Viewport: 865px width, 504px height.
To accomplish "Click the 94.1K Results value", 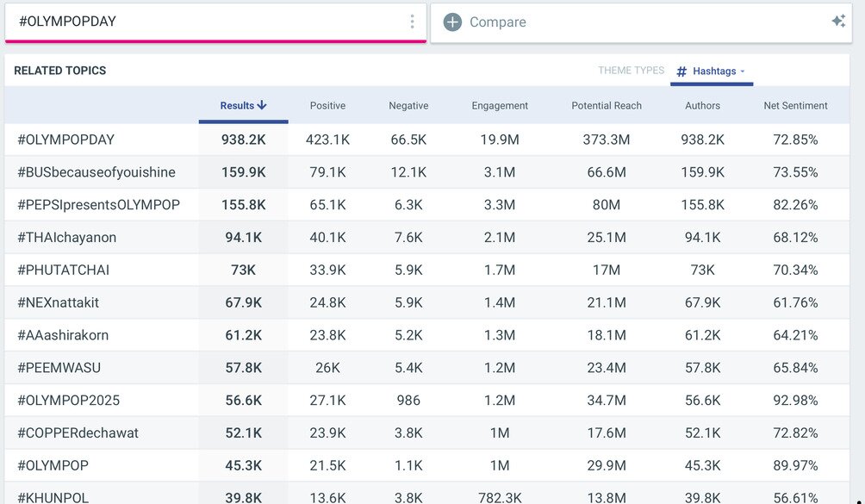I will 243,237.
